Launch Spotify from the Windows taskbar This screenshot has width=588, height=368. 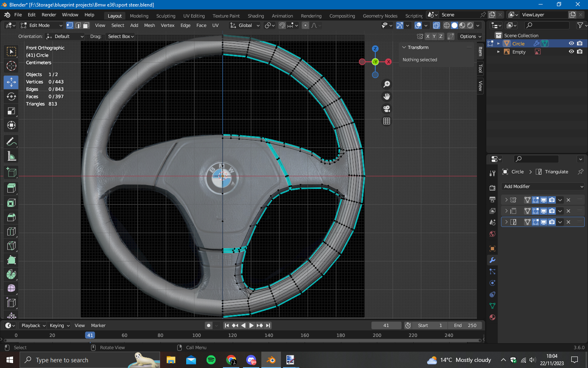[211, 360]
